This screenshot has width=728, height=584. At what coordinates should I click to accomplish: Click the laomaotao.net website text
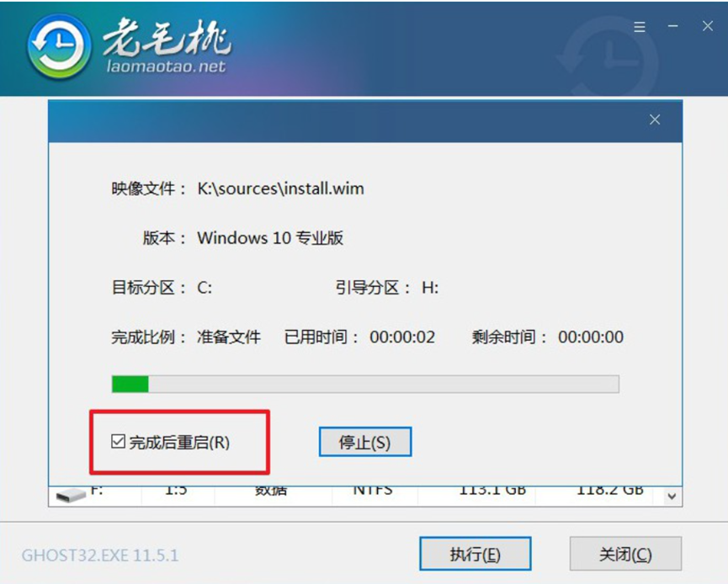pos(166,66)
